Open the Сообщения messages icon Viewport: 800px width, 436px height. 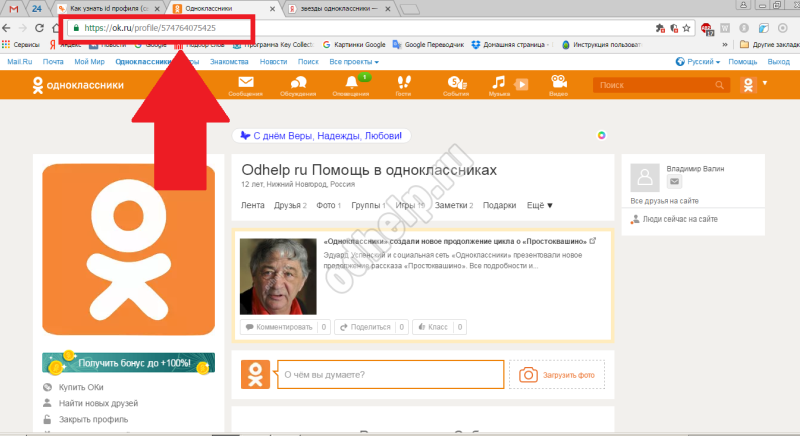click(x=245, y=85)
